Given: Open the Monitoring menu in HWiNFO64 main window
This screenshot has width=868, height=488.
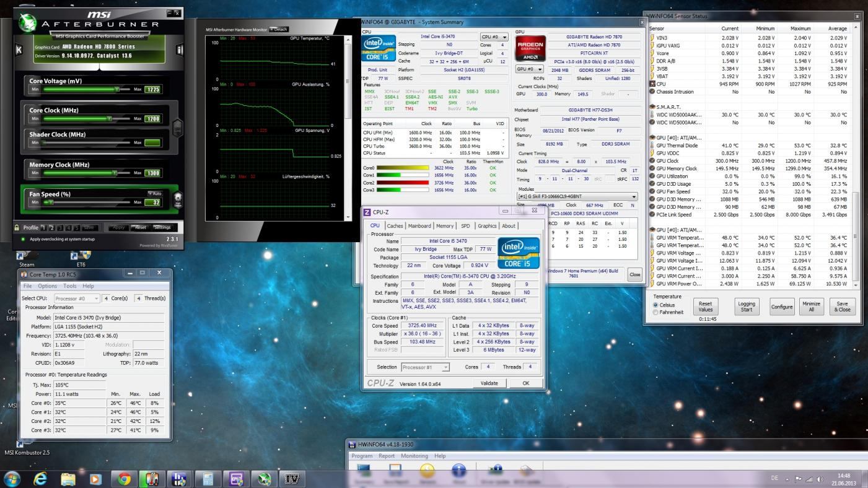Looking at the screenshot, I should (x=414, y=456).
